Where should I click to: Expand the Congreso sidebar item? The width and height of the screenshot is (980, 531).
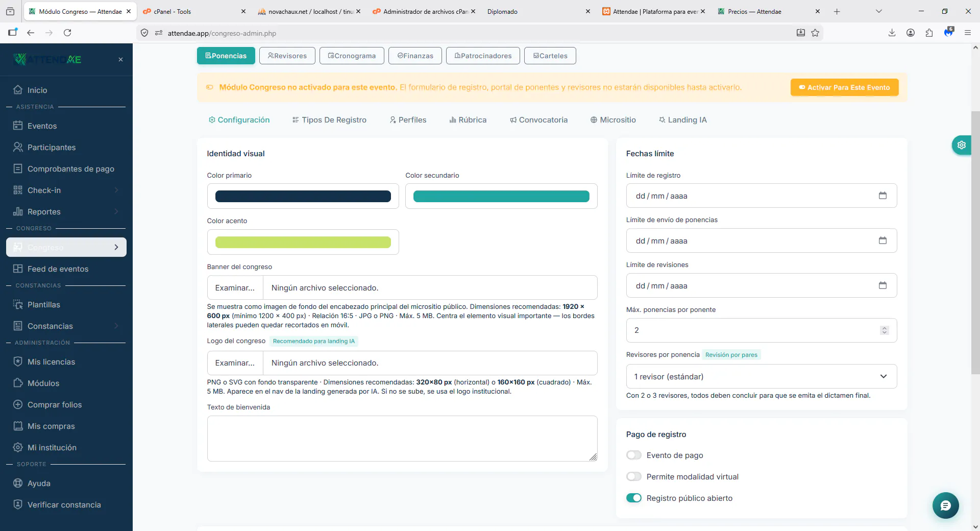click(66, 247)
